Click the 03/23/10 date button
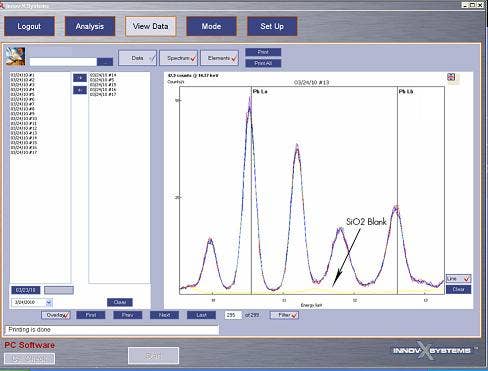The height and width of the screenshot is (371, 488). (26, 290)
